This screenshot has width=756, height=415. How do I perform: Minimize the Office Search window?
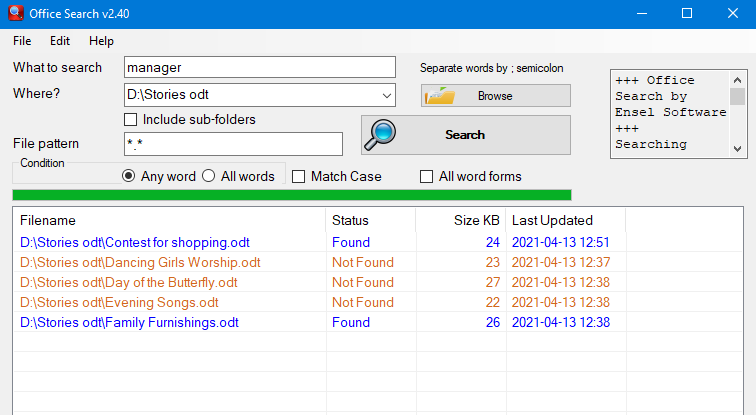(x=642, y=13)
